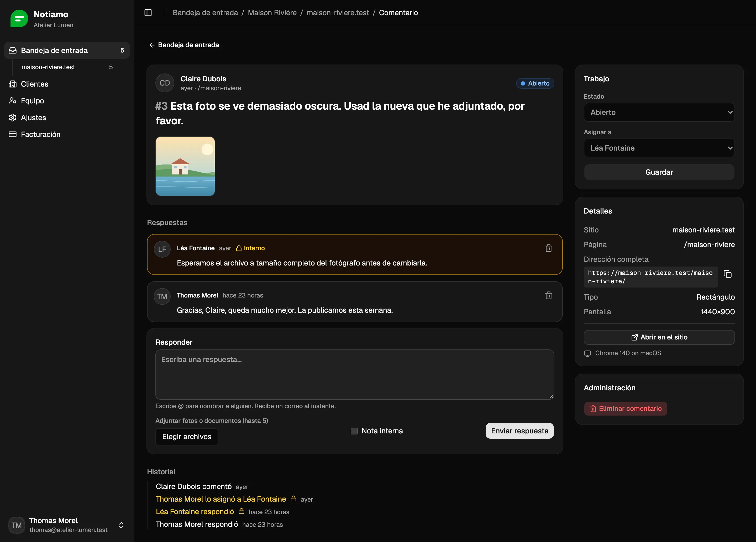
Task: Delete Thomas Morel's reply via trash icon
Action: pyautogui.click(x=548, y=295)
